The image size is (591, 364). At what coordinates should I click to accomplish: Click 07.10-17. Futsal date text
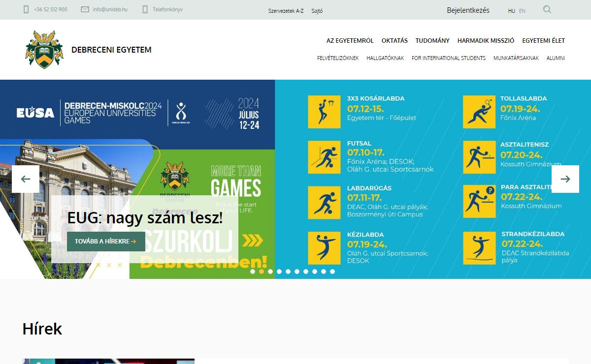pyautogui.click(x=366, y=152)
